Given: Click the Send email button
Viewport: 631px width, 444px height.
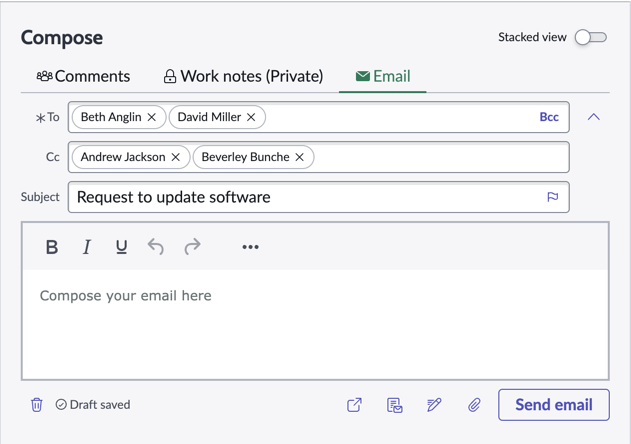Looking at the screenshot, I should [x=554, y=405].
